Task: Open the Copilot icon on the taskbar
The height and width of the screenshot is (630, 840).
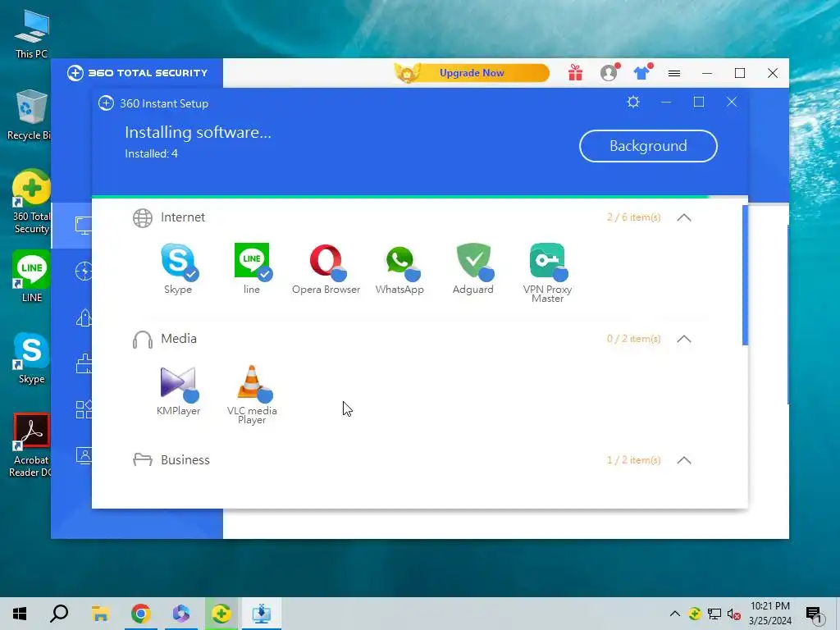Action: 181,614
